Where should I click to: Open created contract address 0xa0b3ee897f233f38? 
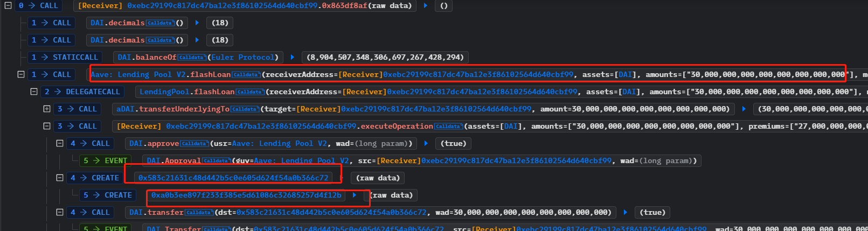(246, 195)
